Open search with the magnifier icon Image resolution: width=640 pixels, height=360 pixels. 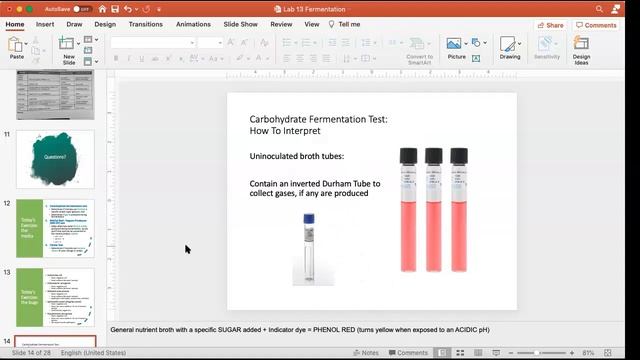599,9
